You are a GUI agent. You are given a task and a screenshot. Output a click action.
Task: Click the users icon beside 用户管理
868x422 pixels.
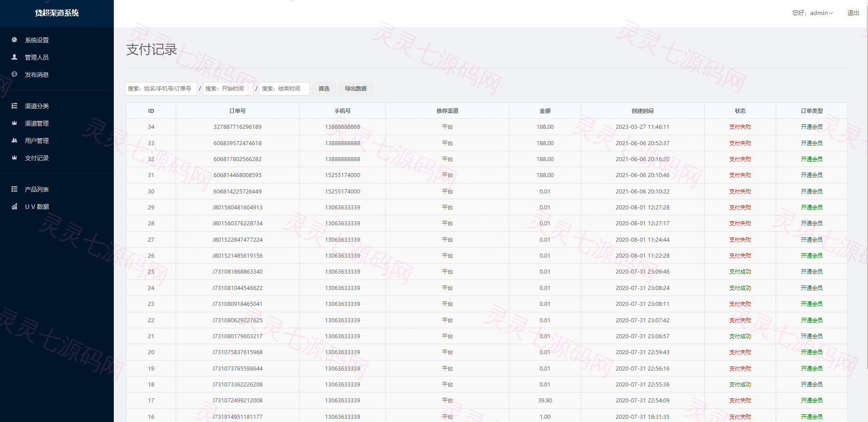click(x=15, y=140)
